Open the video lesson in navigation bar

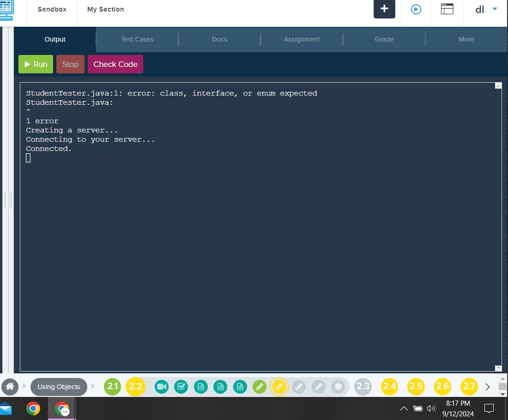pyautogui.click(x=161, y=387)
